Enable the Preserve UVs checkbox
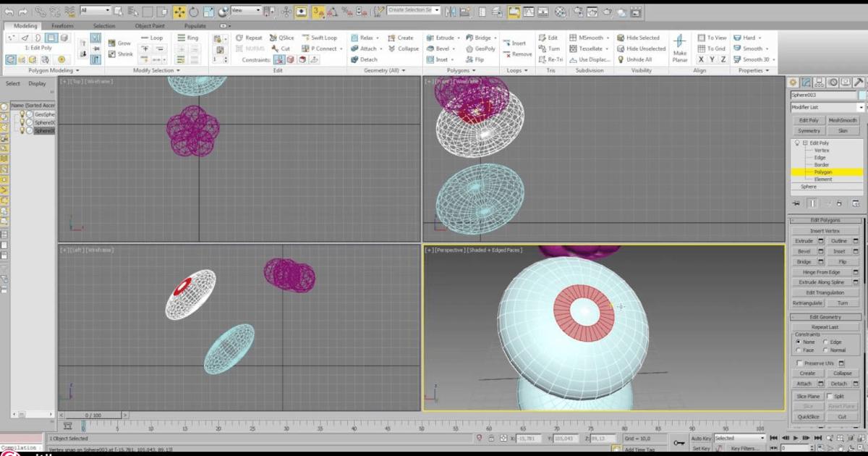Screen dimensions: 868x456 [x=799, y=363]
